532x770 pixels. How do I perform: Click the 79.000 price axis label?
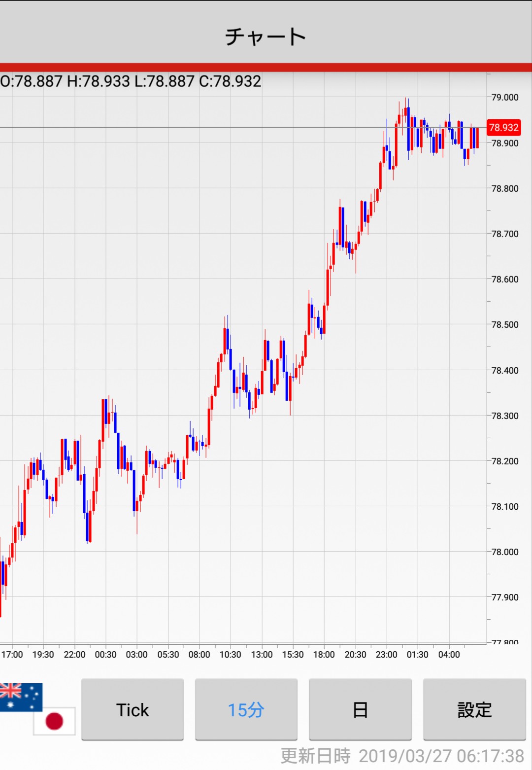tap(505, 98)
